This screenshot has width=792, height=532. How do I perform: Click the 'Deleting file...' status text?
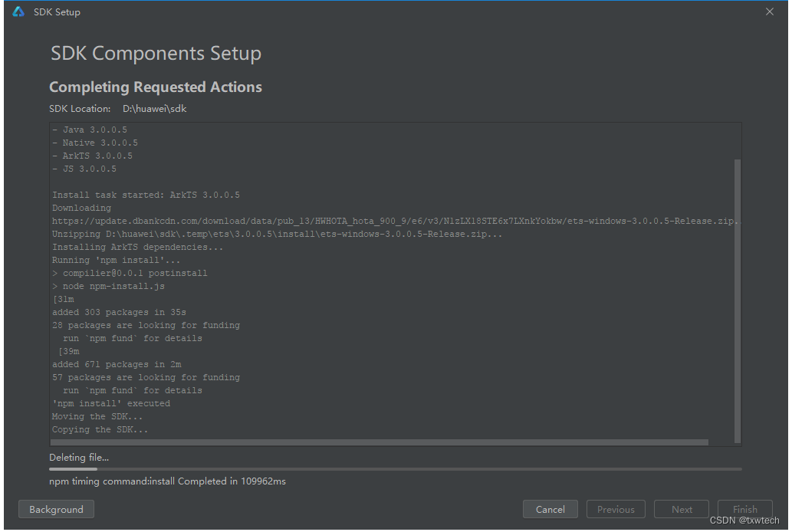[79, 457]
